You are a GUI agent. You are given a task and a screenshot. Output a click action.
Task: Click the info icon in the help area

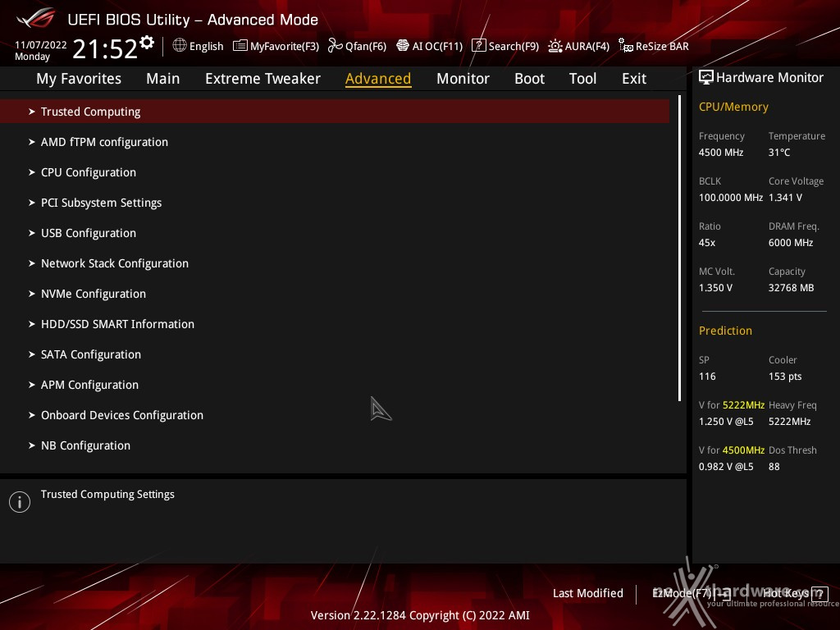pos(20,502)
